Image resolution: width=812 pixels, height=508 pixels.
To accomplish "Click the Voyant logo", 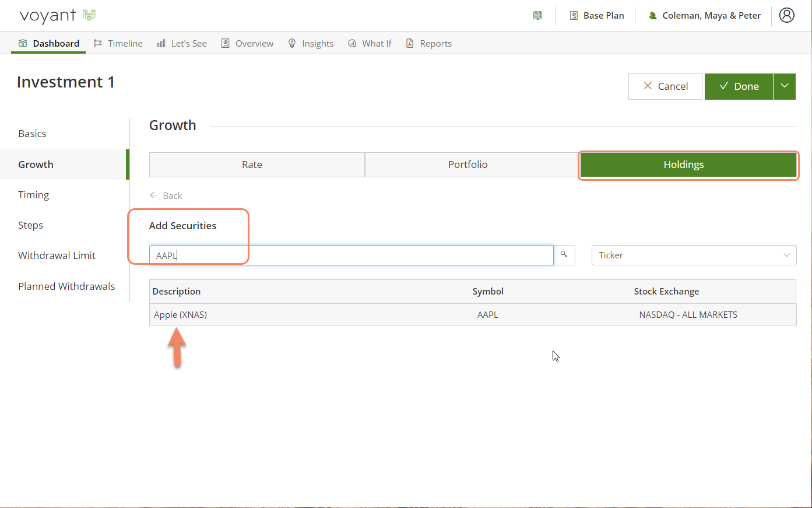I will [x=57, y=16].
